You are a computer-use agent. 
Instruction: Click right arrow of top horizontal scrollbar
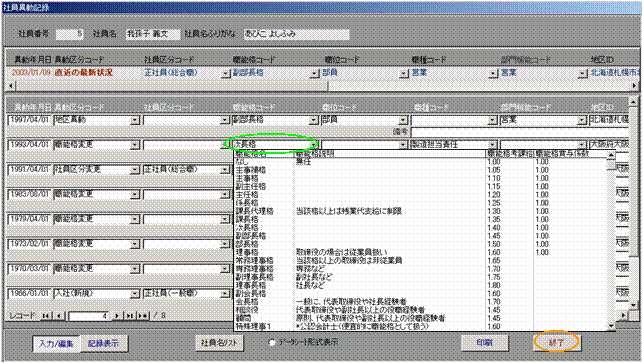[x=635, y=86]
